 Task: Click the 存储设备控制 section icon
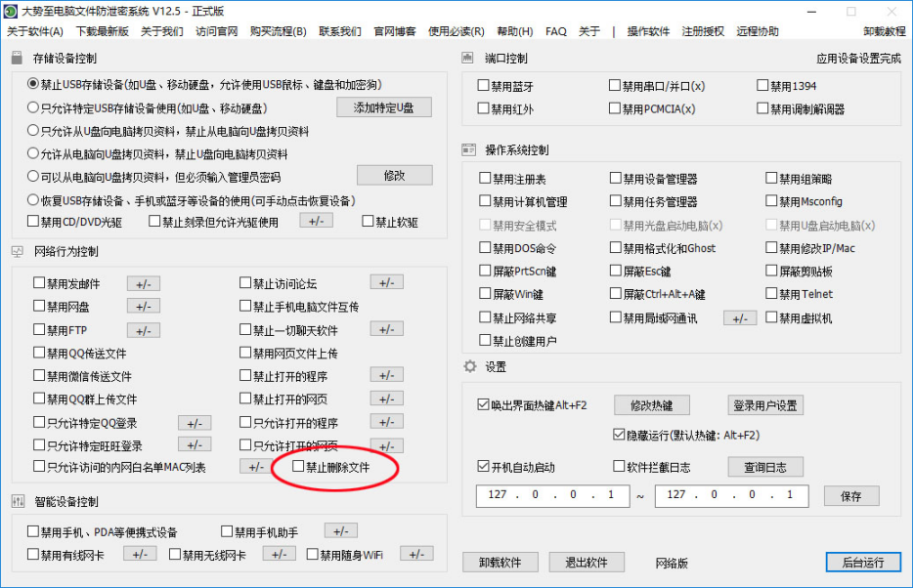pos(17,58)
